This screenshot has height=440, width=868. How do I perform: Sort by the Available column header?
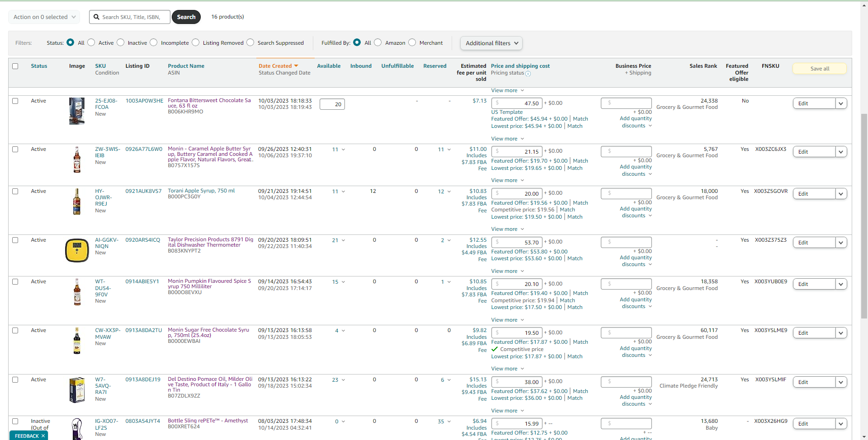329,66
